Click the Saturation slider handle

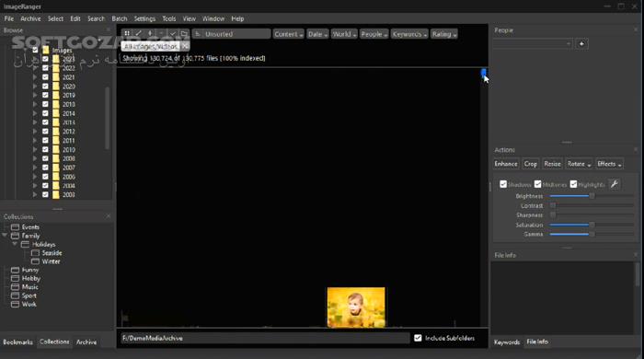pyautogui.click(x=592, y=225)
